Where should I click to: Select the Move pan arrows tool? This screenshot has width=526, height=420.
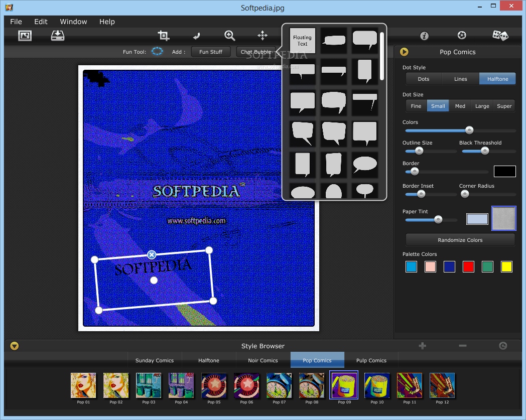coord(262,35)
